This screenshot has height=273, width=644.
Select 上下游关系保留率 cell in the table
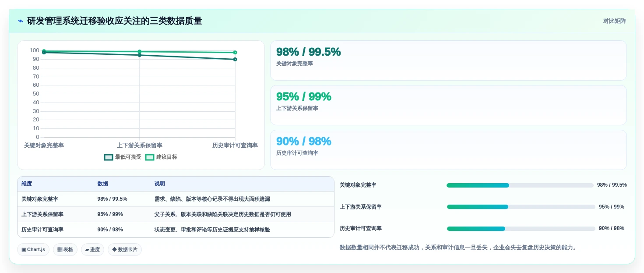[x=42, y=214]
